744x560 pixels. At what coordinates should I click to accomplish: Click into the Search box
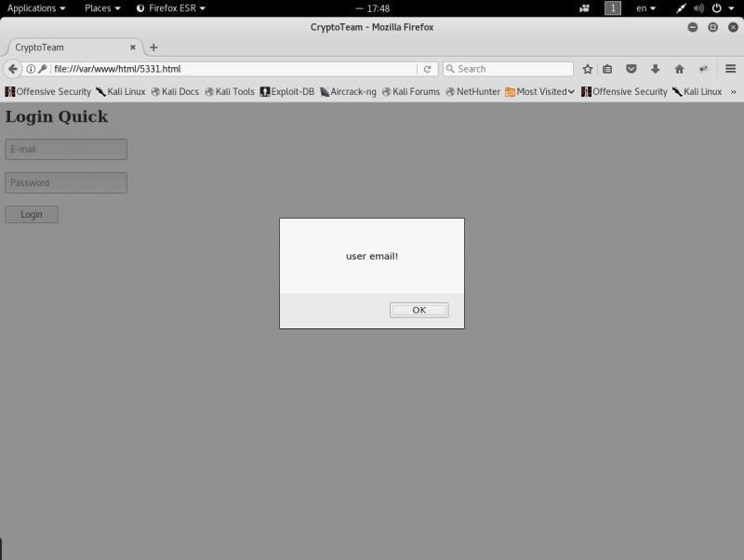[508, 69]
